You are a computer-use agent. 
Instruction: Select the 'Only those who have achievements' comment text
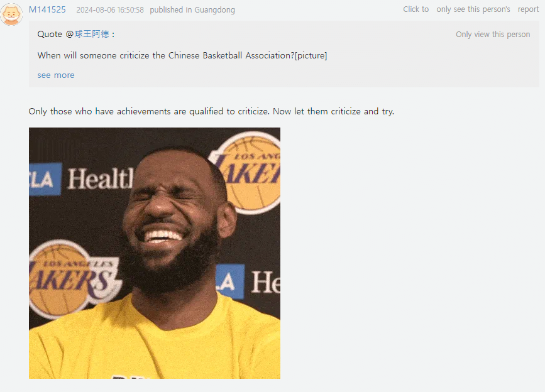(x=211, y=111)
